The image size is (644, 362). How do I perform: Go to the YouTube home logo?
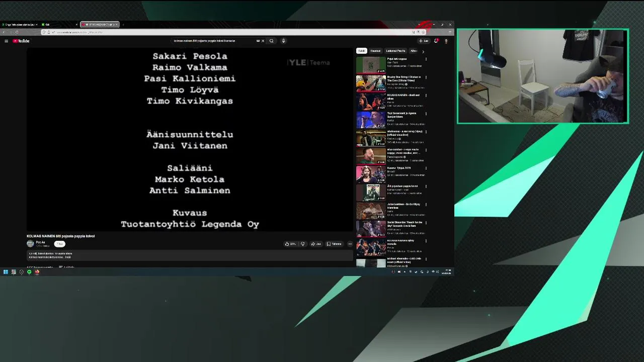point(21,41)
